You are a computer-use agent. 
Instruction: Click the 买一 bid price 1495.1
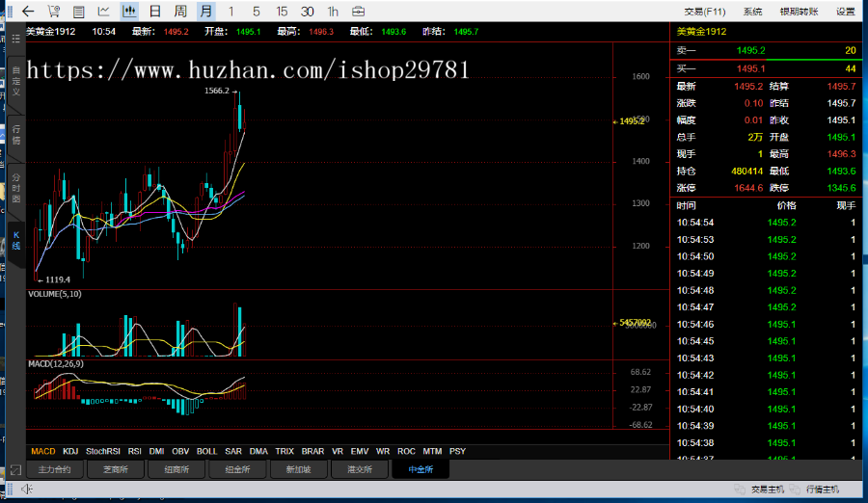click(750, 68)
